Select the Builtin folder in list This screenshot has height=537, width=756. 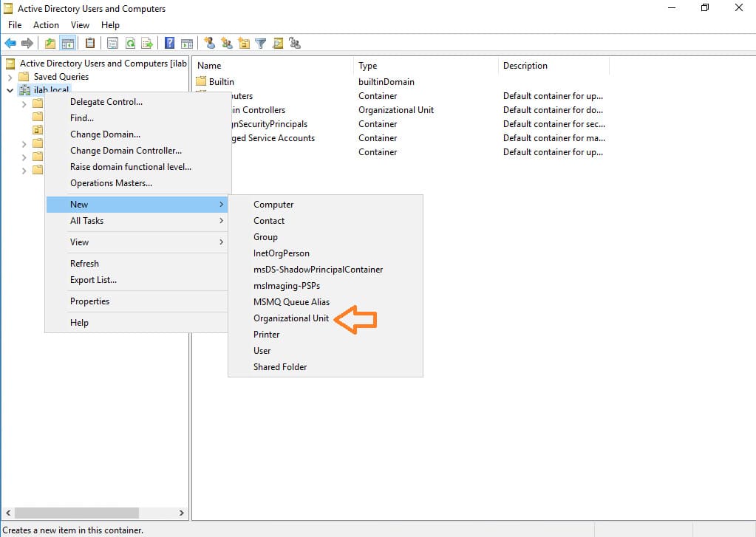tap(221, 82)
